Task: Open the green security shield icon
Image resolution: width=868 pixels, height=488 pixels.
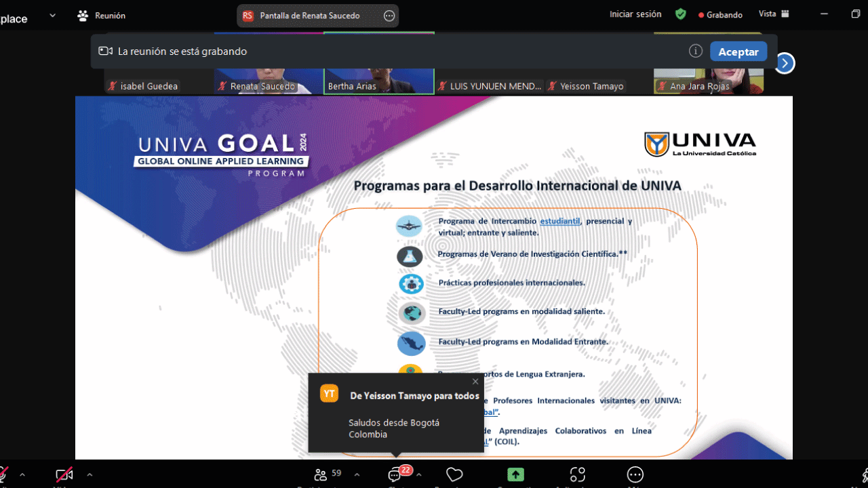Action: pyautogui.click(x=680, y=14)
